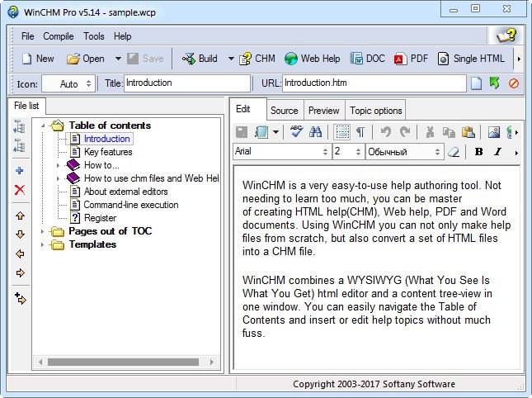532x398 pixels.
Task: Open the Compile menu
Action: point(59,36)
